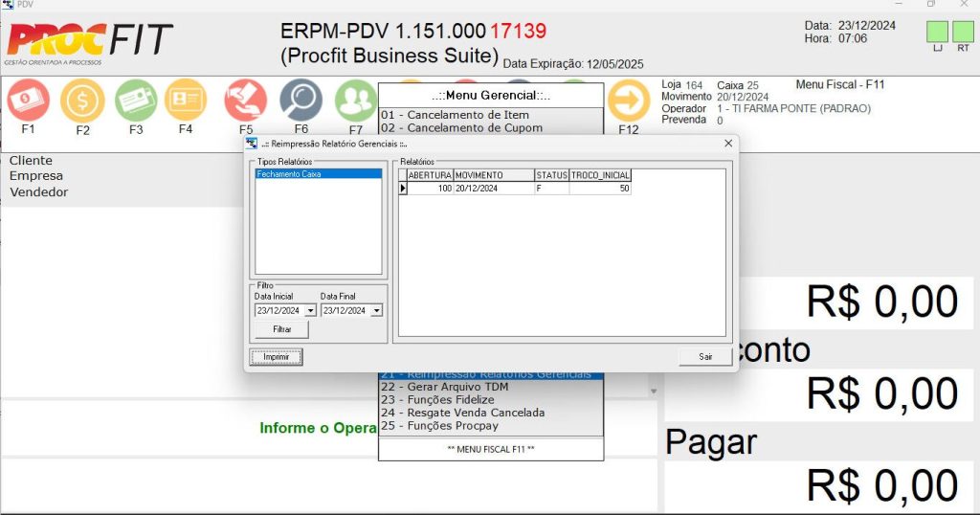Click the Empresa label

[x=35, y=176]
